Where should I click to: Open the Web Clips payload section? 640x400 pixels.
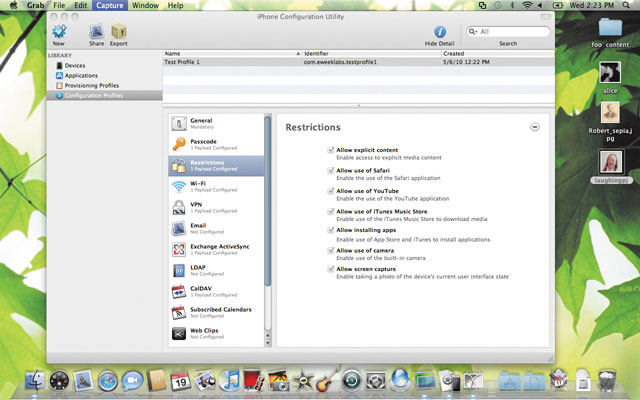pos(216,333)
